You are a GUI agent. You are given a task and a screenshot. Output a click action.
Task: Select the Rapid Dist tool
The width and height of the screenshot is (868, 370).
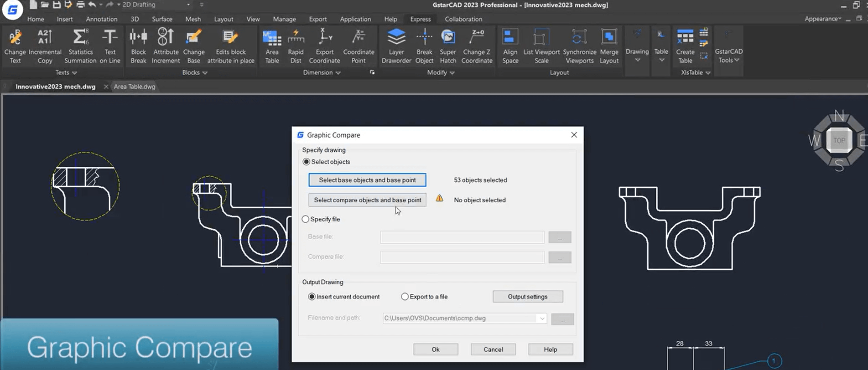tap(296, 46)
